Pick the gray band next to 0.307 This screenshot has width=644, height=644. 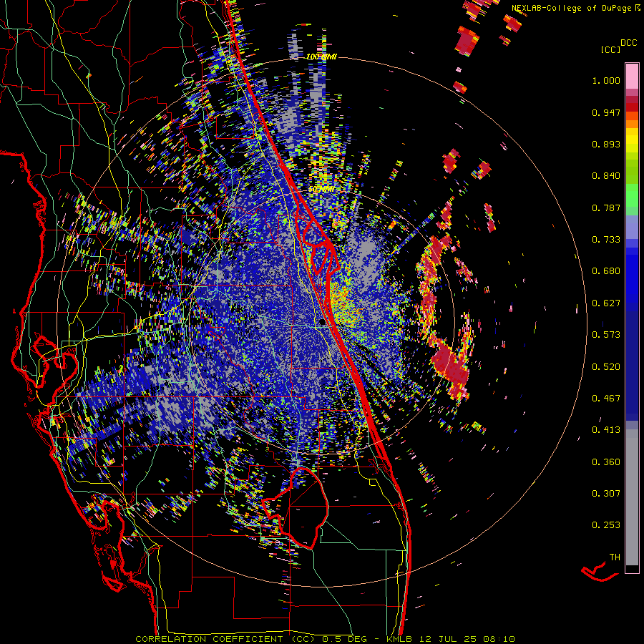(x=632, y=497)
